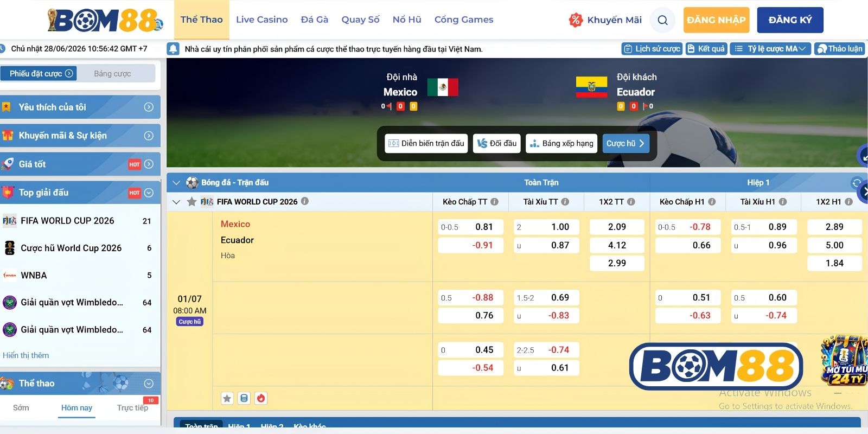
Task: Select full-time draw odds 2.99
Action: pos(617,263)
